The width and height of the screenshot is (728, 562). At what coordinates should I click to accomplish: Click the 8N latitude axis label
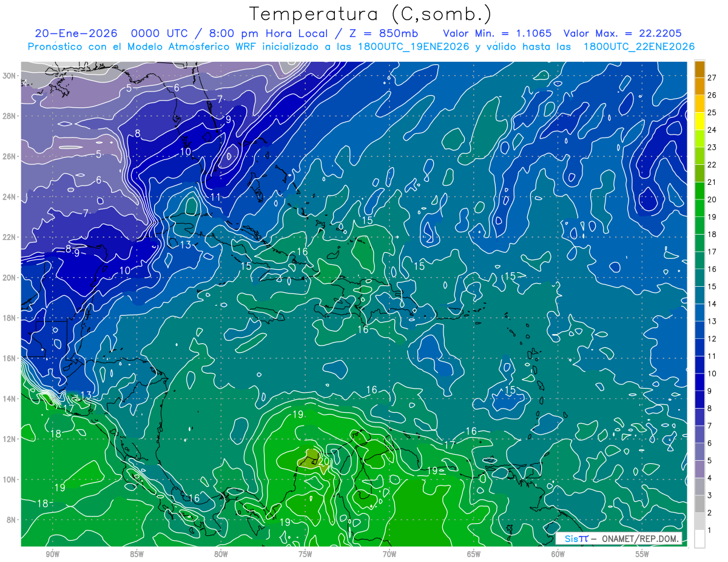coord(12,520)
